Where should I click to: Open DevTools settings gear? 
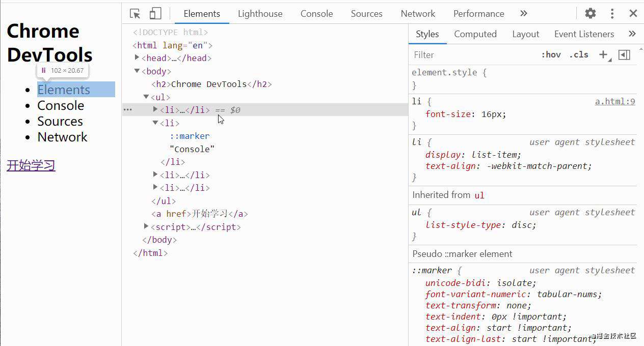(x=591, y=14)
